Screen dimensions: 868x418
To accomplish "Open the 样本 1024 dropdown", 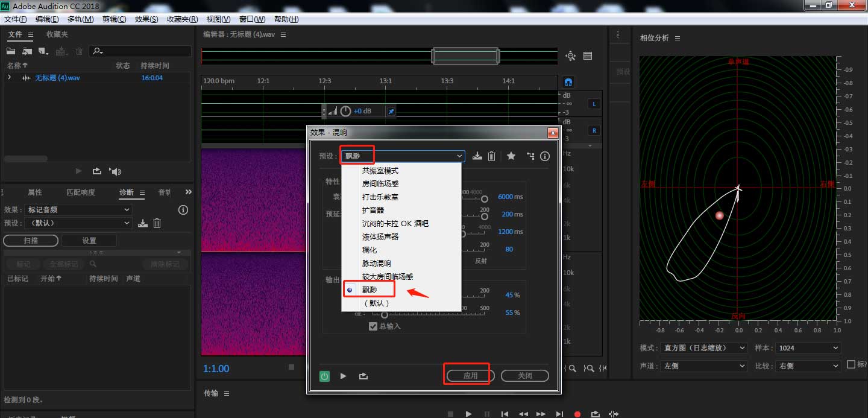I will coord(808,347).
